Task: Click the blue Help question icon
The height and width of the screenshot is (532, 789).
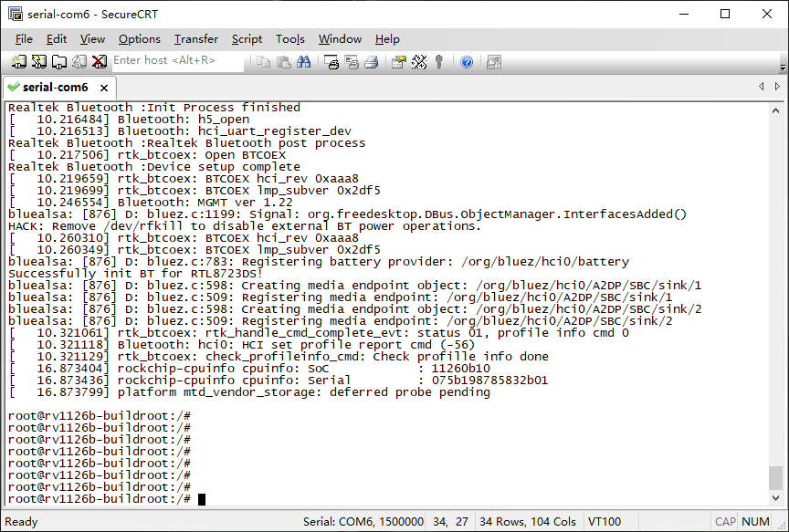Action: tap(467, 62)
